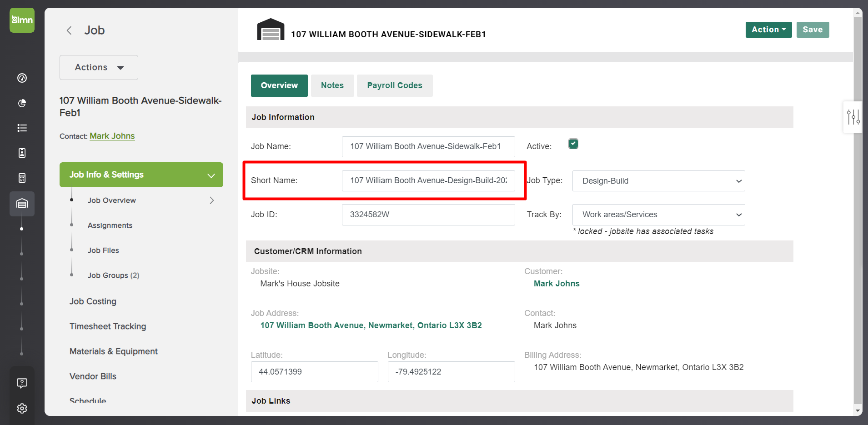Open the list icon in left sidebar

point(22,128)
